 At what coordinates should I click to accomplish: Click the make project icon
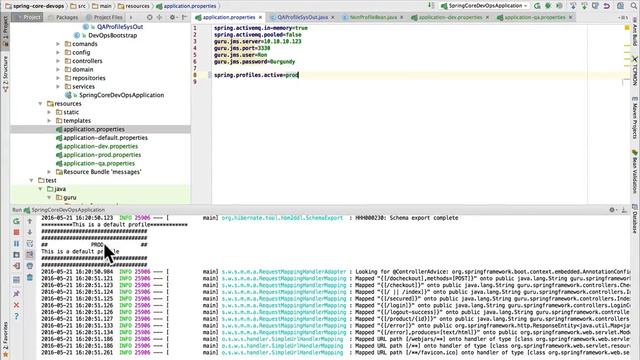(x=431, y=6)
